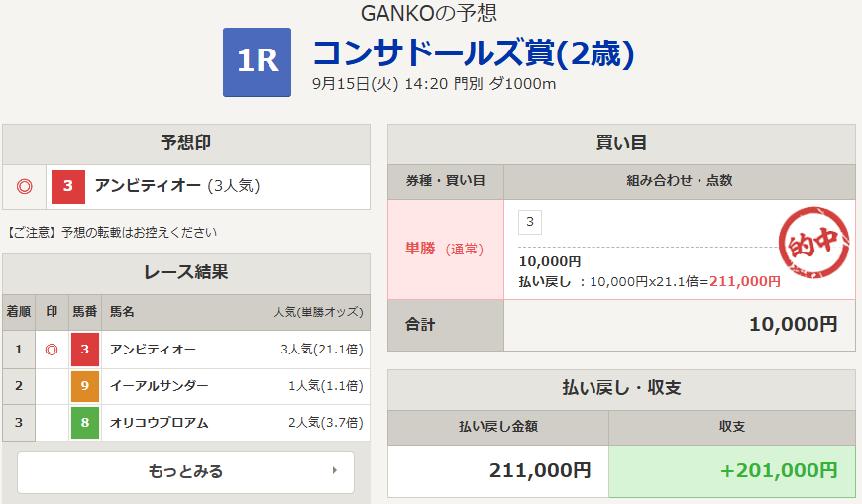Viewport: 862px width, 504px height.
Task: Click 券種・買い目 column header
Action: pyautogui.click(x=446, y=181)
